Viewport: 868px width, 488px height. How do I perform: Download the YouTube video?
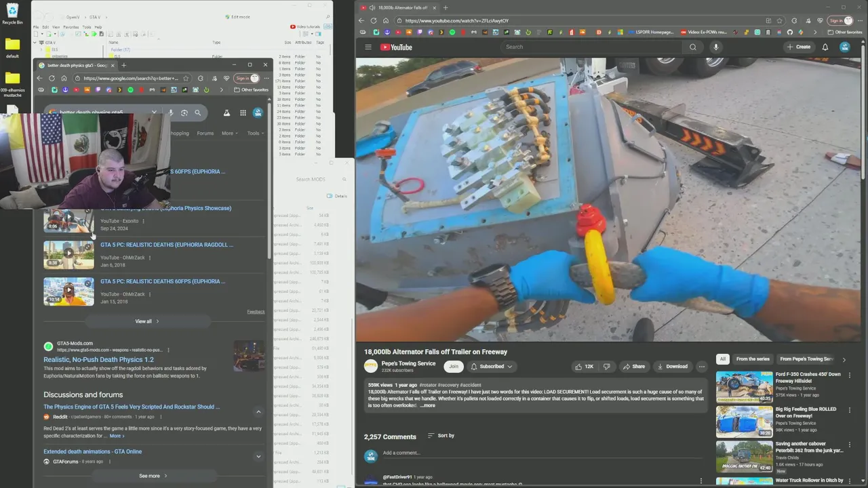[672, 366]
